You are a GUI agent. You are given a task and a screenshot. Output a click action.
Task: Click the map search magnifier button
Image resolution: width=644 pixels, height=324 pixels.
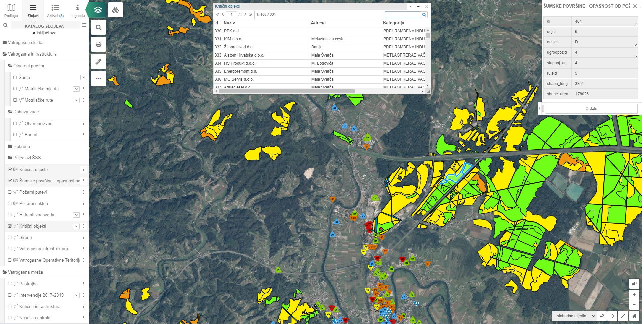coord(98,27)
